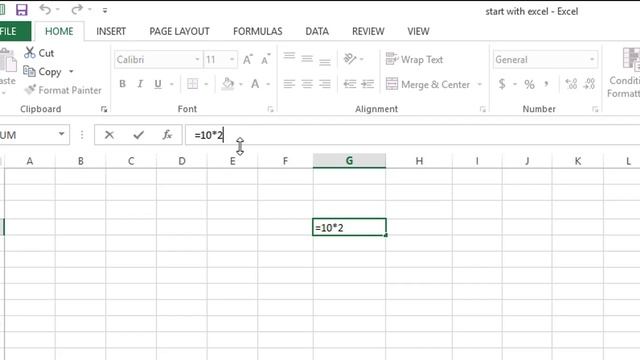
Task: Switch to the INSERT tab
Action: (111, 31)
